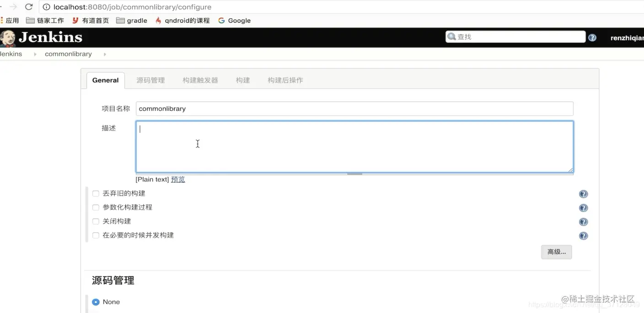
Task: Click description textarea resize handle bar
Action: tap(354, 174)
